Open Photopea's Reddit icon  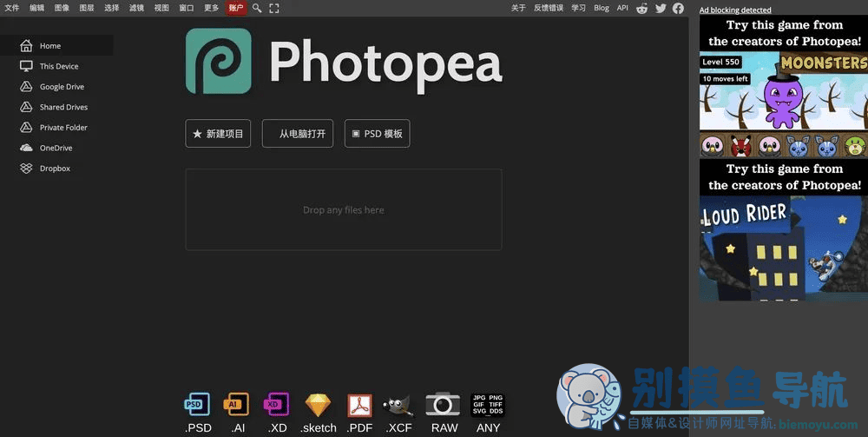pos(641,9)
